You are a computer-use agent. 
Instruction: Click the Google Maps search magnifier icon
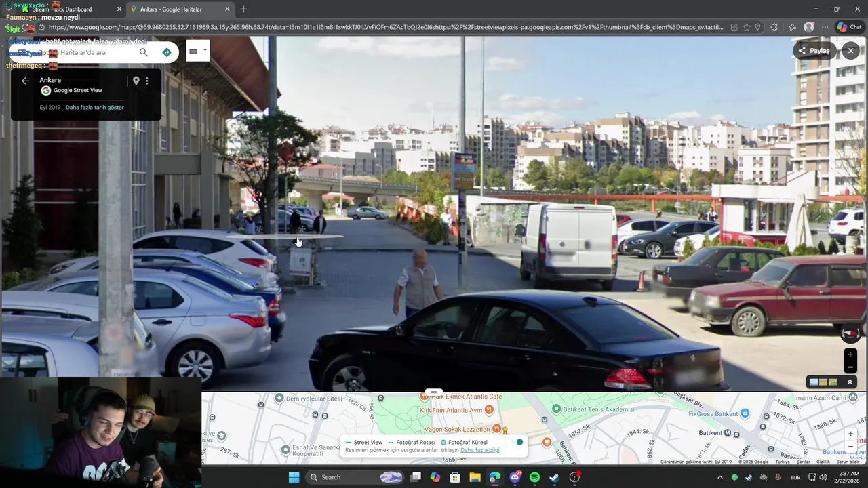[x=143, y=52]
